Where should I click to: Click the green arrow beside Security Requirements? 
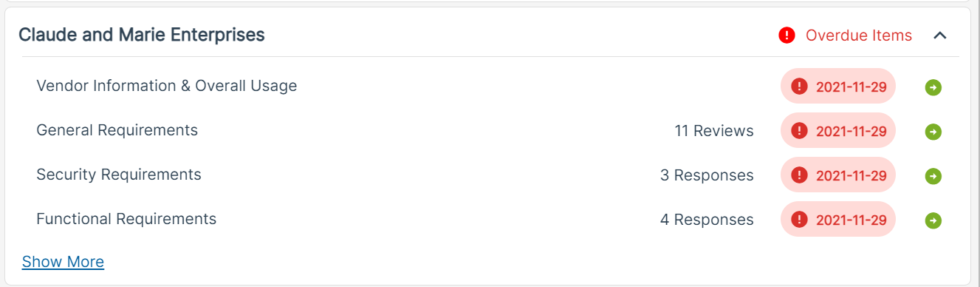pos(933,177)
